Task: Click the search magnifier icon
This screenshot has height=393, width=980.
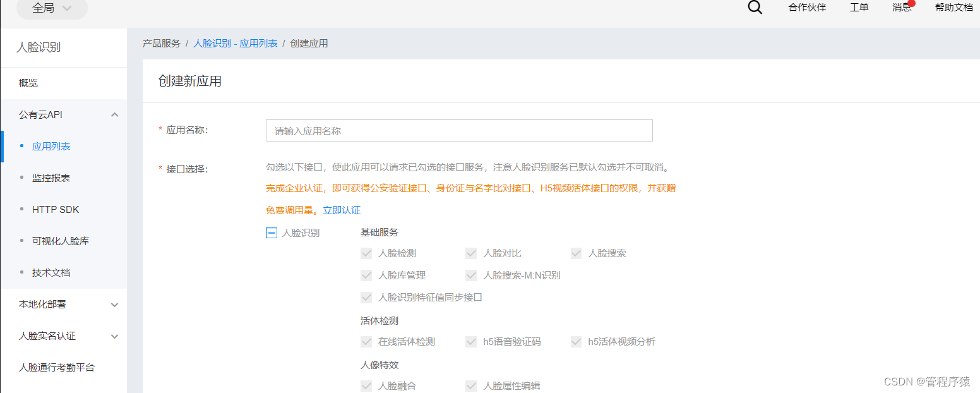Action: point(755,8)
